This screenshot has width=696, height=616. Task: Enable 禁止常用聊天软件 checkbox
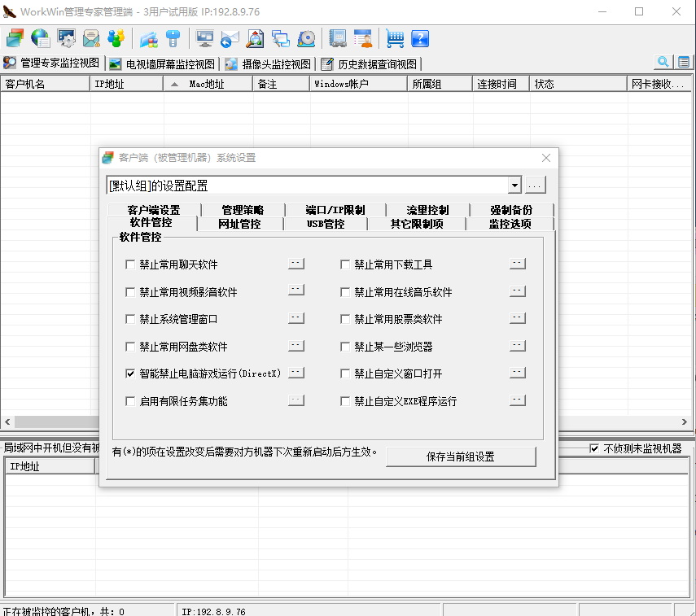point(130,264)
